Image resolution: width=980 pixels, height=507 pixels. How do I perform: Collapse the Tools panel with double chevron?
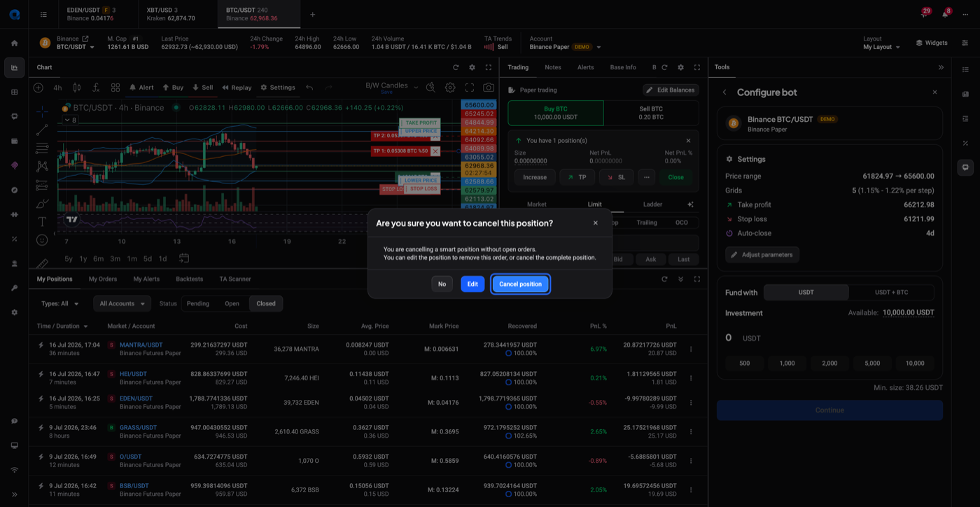(x=941, y=67)
